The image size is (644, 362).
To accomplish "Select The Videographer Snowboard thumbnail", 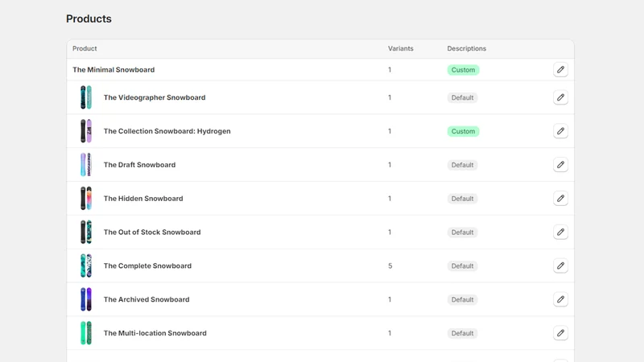I will tap(86, 97).
